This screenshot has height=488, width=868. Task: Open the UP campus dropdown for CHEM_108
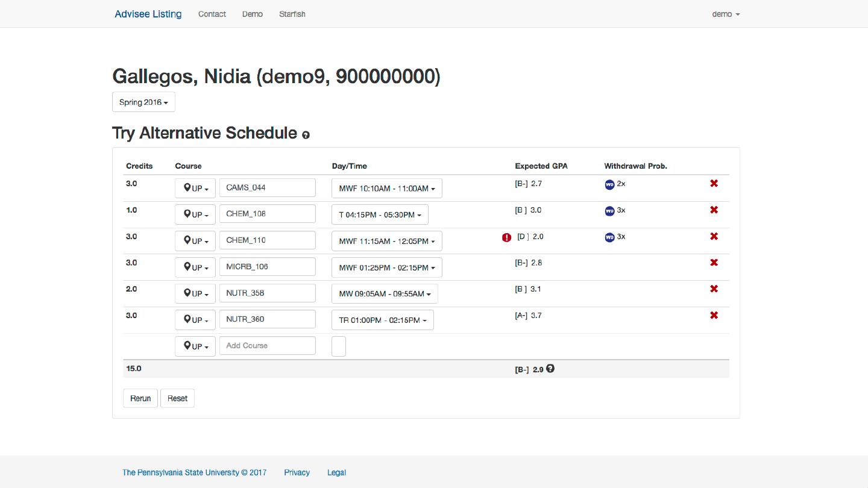pyautogui.click(x=195, y=214)
